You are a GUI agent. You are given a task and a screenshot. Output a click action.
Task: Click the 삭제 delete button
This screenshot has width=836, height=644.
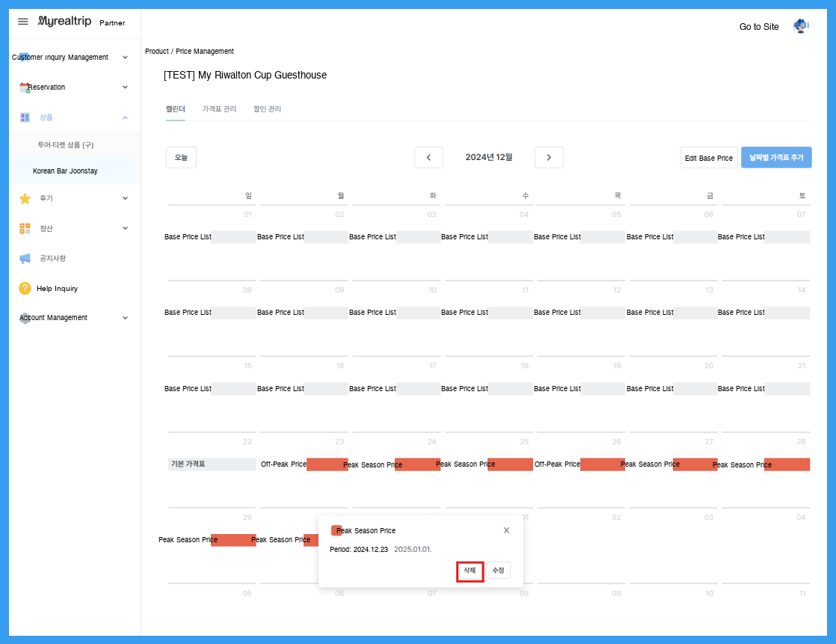pos(470,571)
